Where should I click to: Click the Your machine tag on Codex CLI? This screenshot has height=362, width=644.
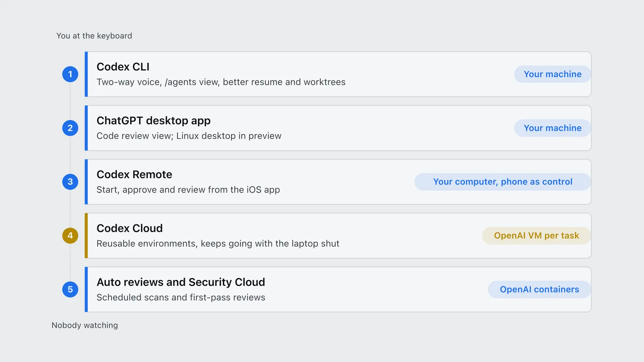point(552,74)
